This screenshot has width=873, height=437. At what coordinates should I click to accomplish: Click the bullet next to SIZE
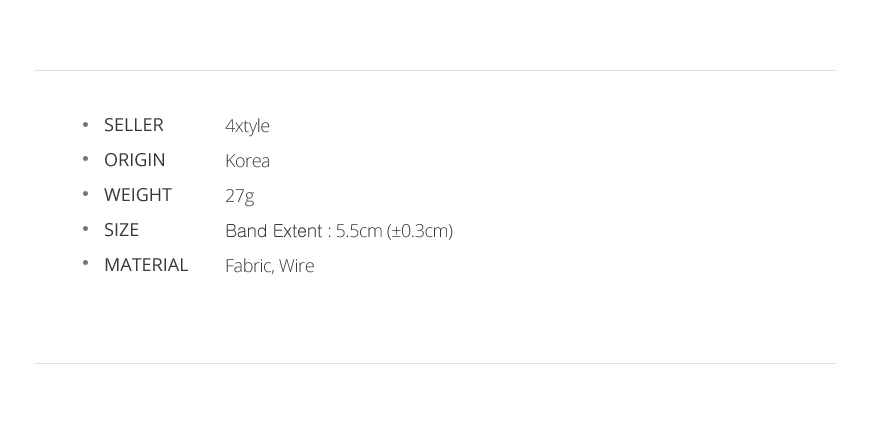pyautogui.click(x=85, y=229)
